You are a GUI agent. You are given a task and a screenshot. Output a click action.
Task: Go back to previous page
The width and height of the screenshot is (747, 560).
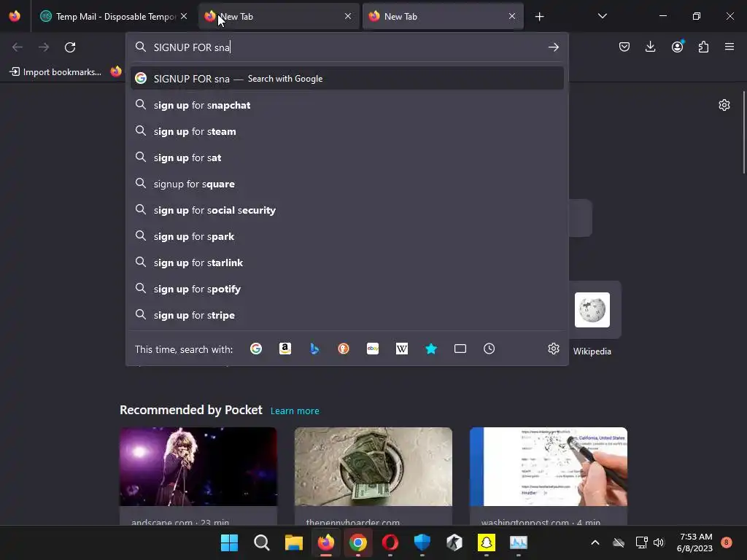click(18, 47)
